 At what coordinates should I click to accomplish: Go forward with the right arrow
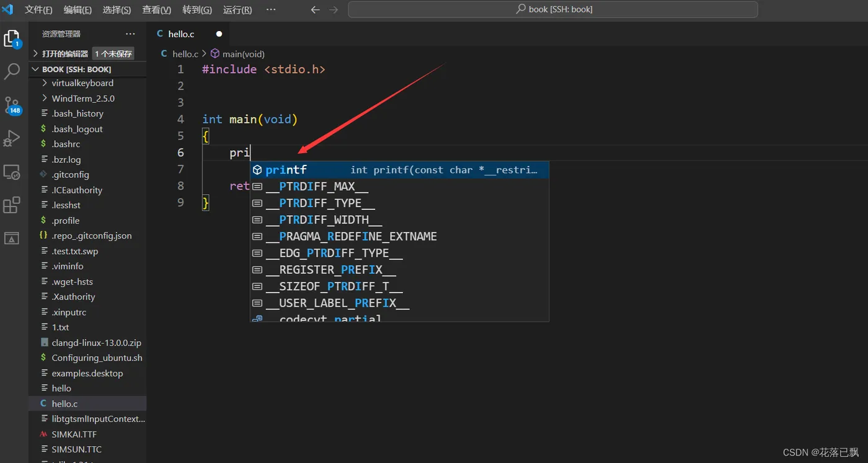point(334,9)
